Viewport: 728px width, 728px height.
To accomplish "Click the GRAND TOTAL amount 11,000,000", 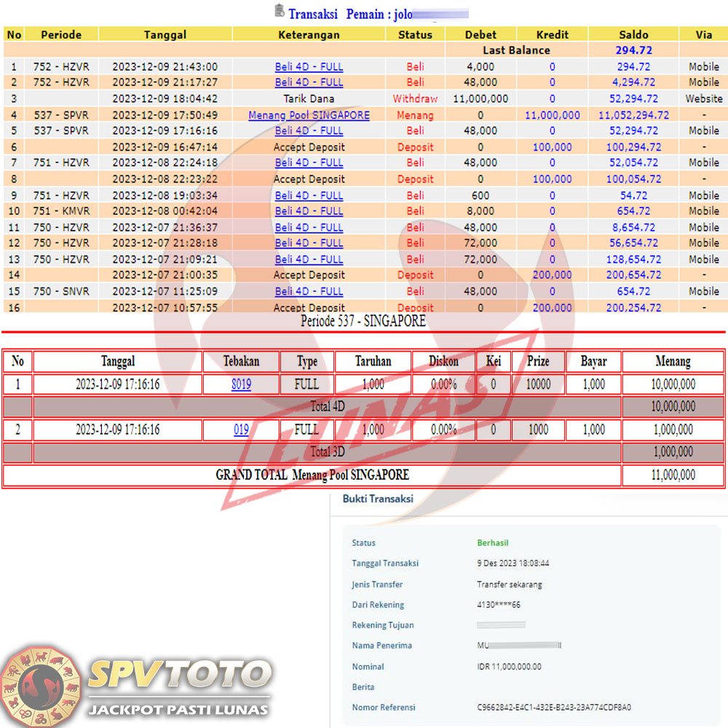I will click(673, 475).
